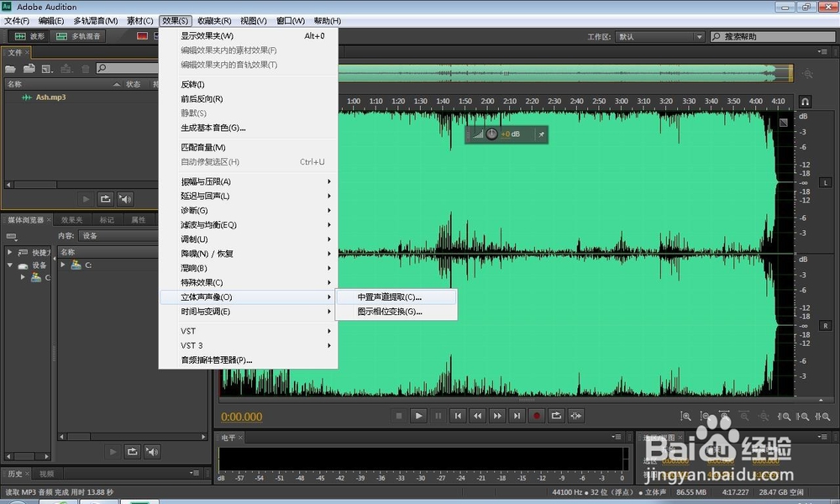Viewport: 840px width, 504px height.
Task: Show spectral frequency display red icon
Action: tap(142, 36)
